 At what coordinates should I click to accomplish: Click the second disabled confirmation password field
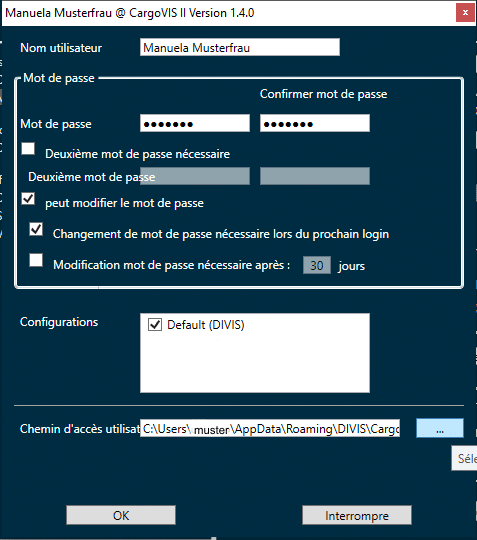(x=315, y=176)
